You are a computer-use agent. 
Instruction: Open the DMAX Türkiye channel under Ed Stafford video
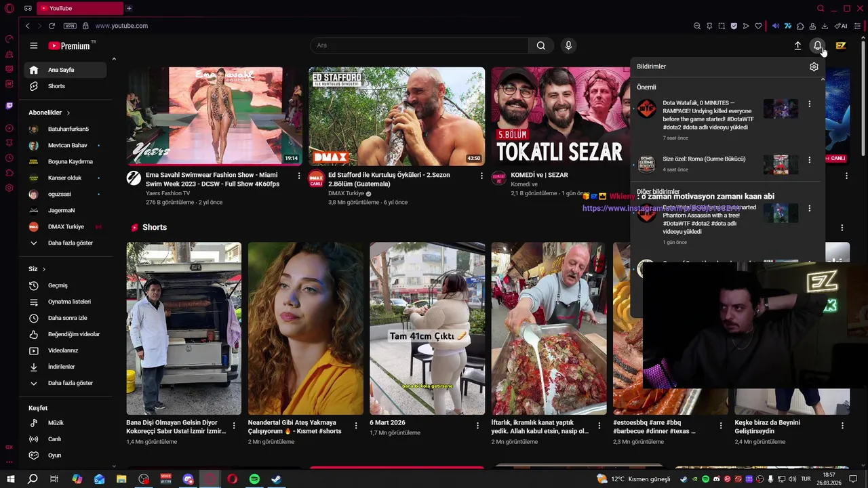point(346,193)
